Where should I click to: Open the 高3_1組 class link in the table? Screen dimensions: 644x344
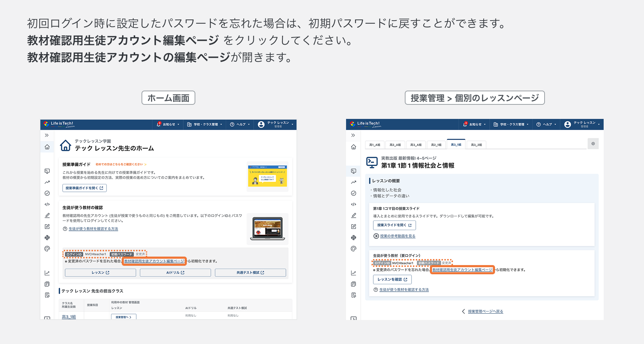click(x=69, y=317)
